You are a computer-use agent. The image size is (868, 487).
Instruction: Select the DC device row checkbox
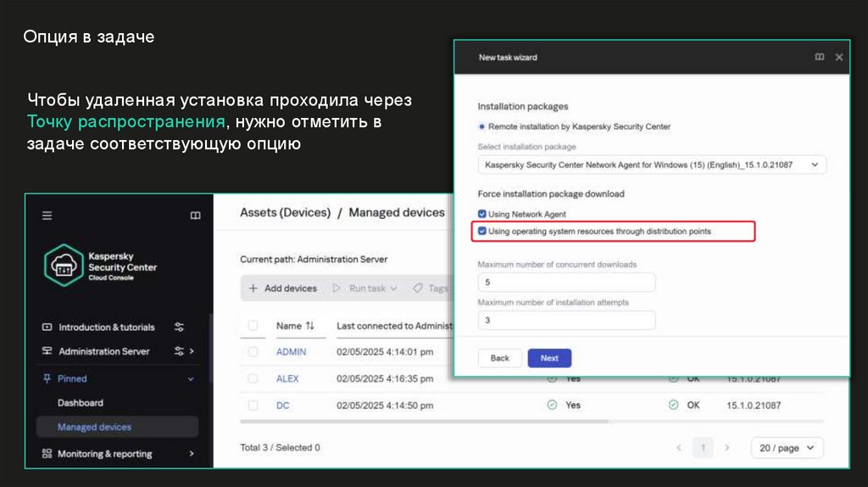tap(253, 405)
